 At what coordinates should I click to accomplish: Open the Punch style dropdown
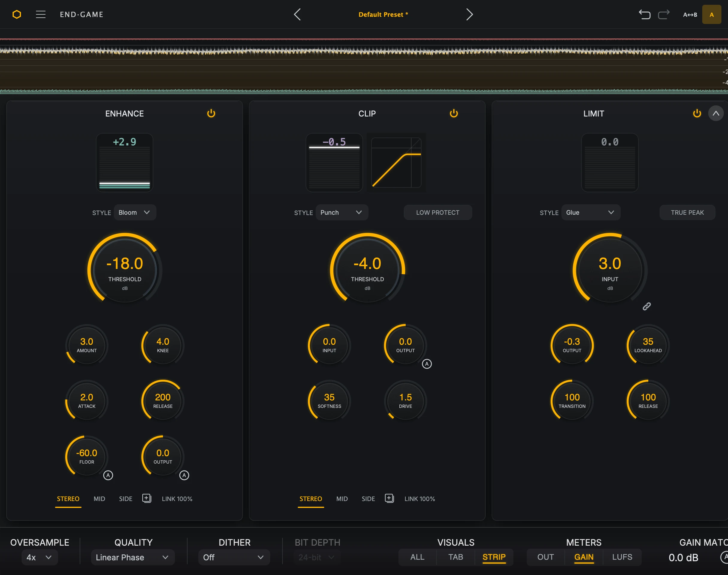(342, 212)
